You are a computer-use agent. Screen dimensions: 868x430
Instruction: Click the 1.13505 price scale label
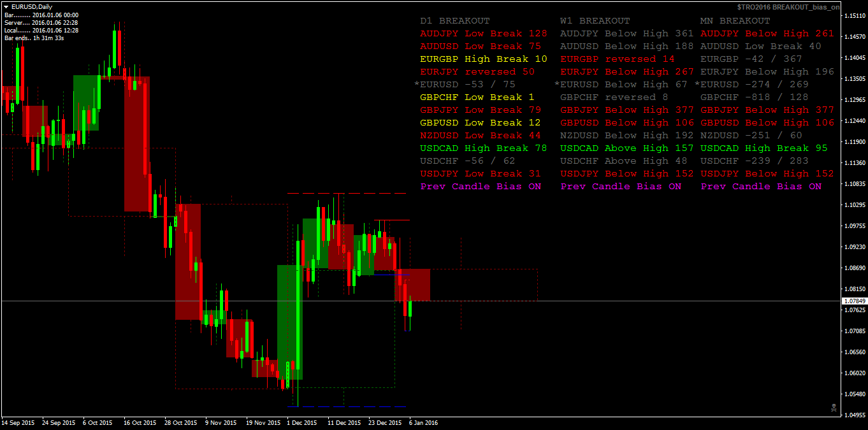pos(855,79)
